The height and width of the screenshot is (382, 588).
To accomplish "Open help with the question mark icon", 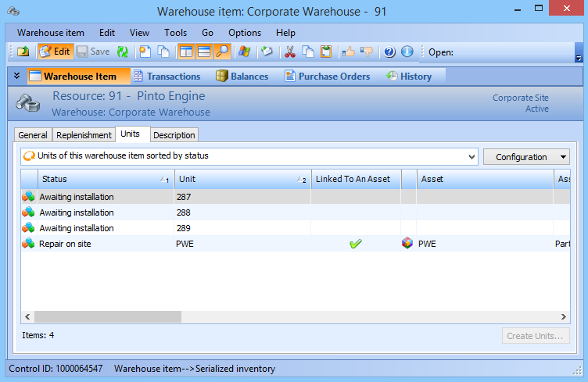I will coord(389,52).
